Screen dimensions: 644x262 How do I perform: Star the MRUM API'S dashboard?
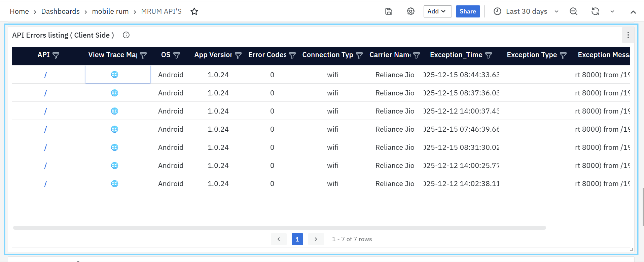(194, 11)
